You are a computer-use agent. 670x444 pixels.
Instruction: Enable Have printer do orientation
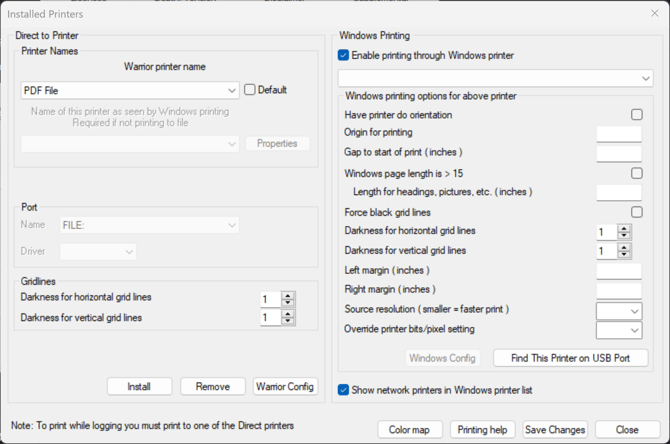pyautogui.click(x=636, y=115)
